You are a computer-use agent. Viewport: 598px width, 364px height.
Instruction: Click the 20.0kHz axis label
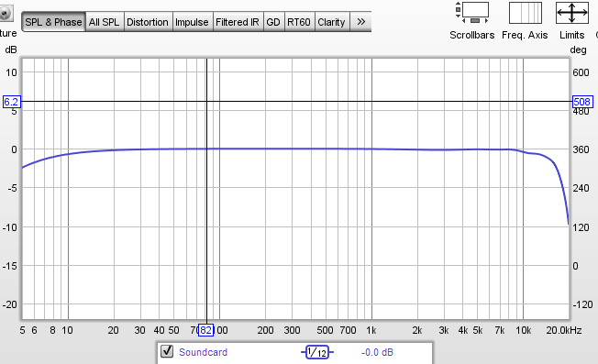point(564,330)
